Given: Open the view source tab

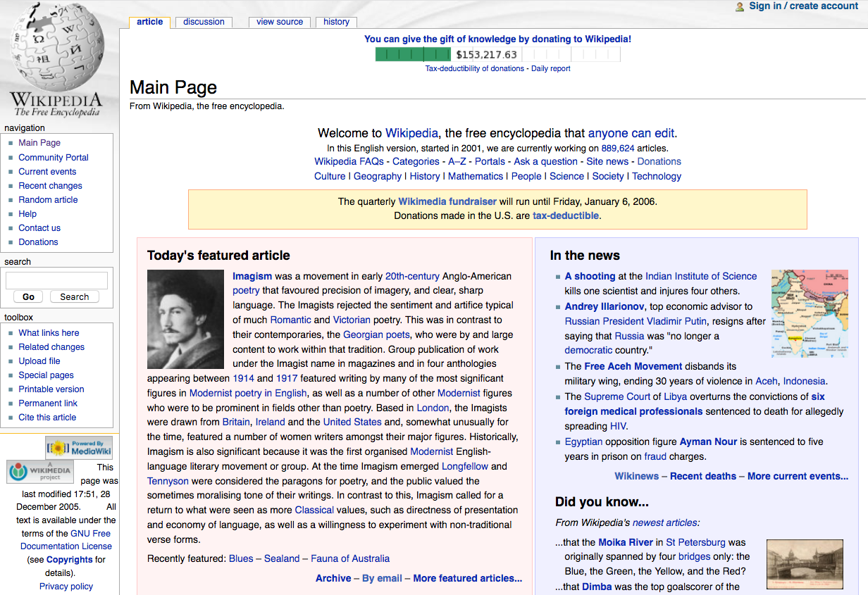Looking at the screenshot, I should point(280,22).
